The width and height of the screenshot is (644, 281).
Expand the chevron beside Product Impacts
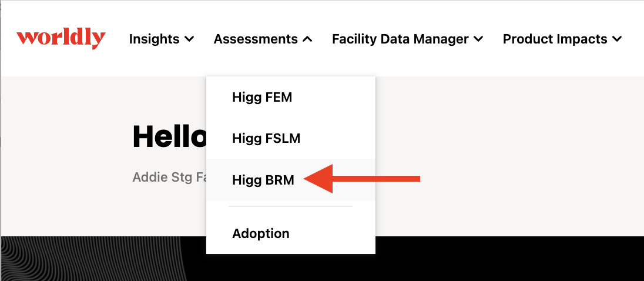[617, 39]
